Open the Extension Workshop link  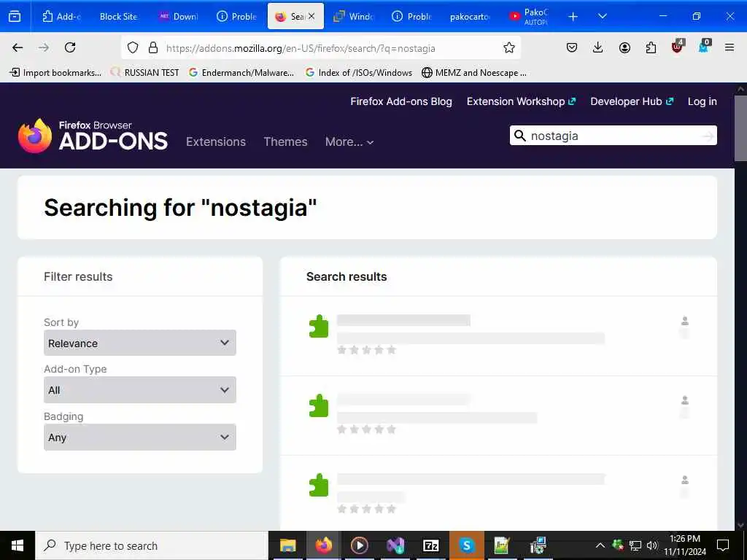click(521, 101)
